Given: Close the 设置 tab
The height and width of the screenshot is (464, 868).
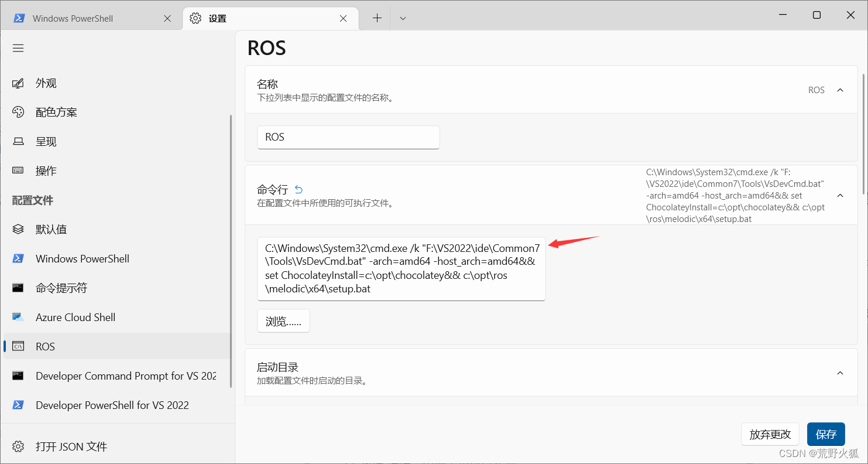Looking at the screenshot, I should (344, 18).
